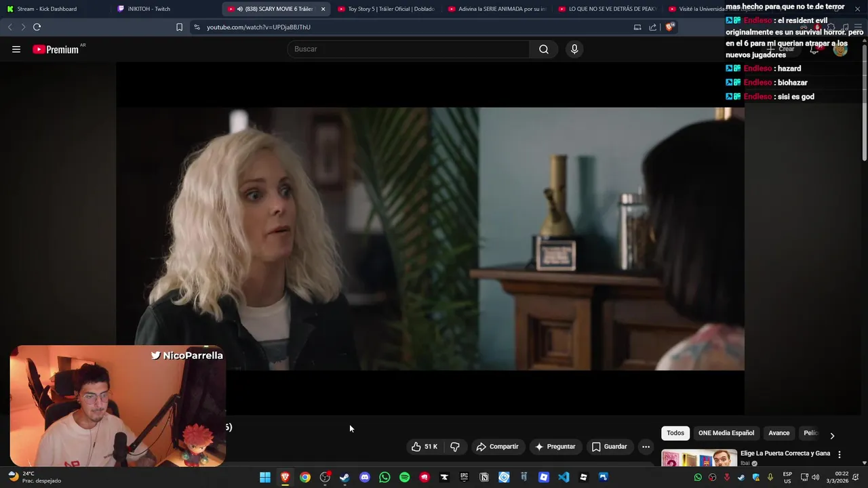Mute tab via Scary Movie speaker icon

(240, 9)
